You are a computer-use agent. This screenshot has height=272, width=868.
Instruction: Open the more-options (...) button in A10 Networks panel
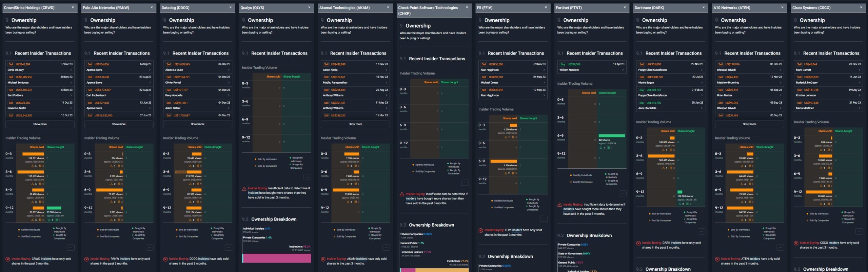tap(780, 248)
